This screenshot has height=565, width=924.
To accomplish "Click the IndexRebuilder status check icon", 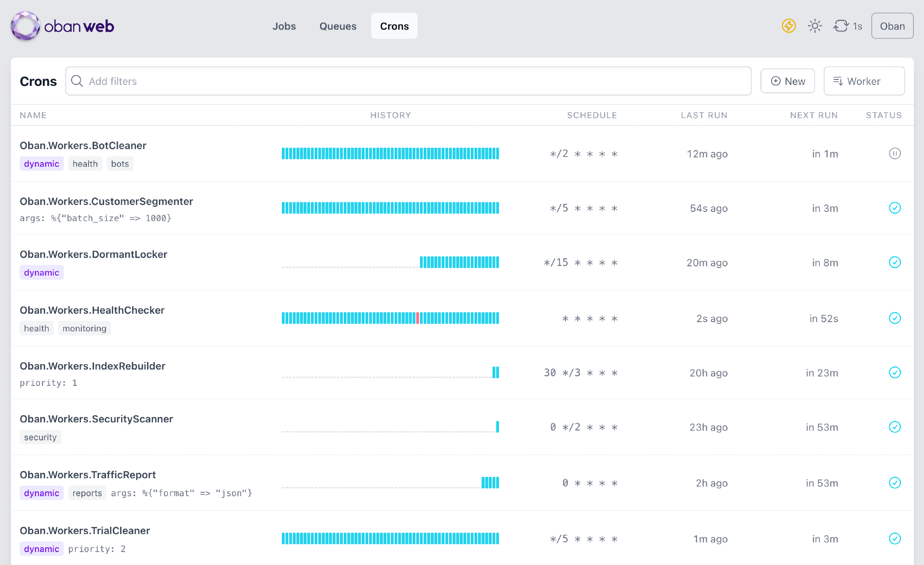I will (894, 373).
